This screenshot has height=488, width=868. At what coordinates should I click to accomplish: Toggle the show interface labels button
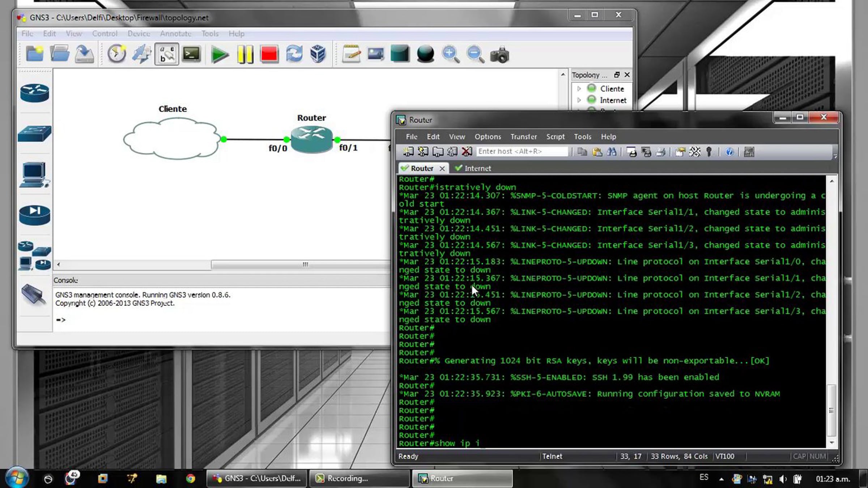(167, 54)
